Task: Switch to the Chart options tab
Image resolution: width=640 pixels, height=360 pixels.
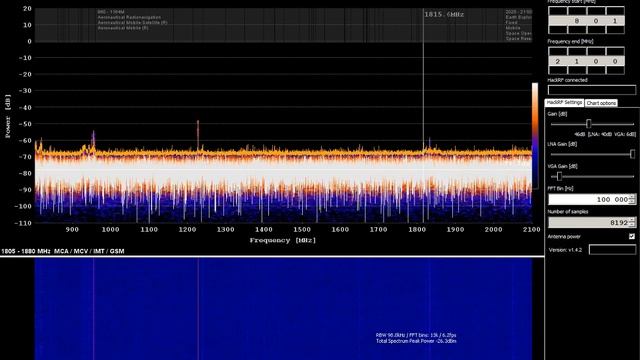Action: (x=601, y=103)
